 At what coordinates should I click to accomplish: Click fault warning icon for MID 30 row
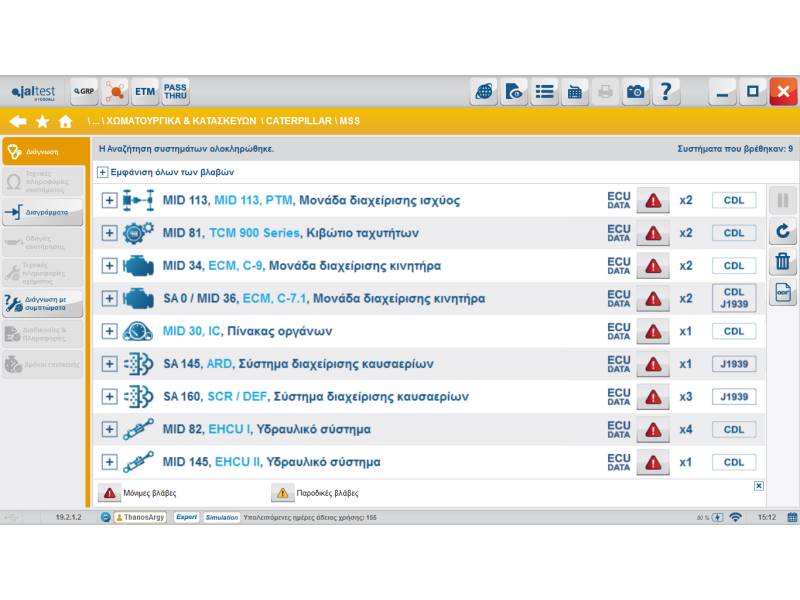point(653,332)
